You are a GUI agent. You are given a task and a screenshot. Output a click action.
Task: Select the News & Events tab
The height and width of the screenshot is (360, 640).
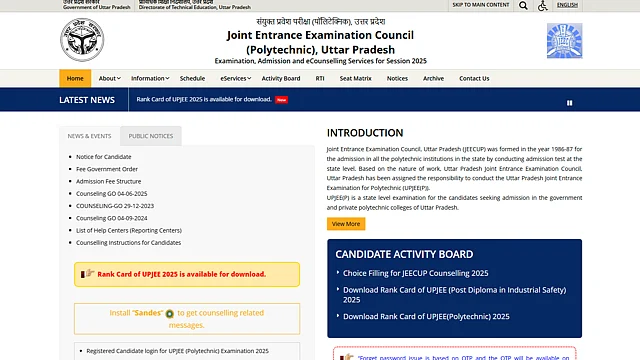click(x=89, y=136)
